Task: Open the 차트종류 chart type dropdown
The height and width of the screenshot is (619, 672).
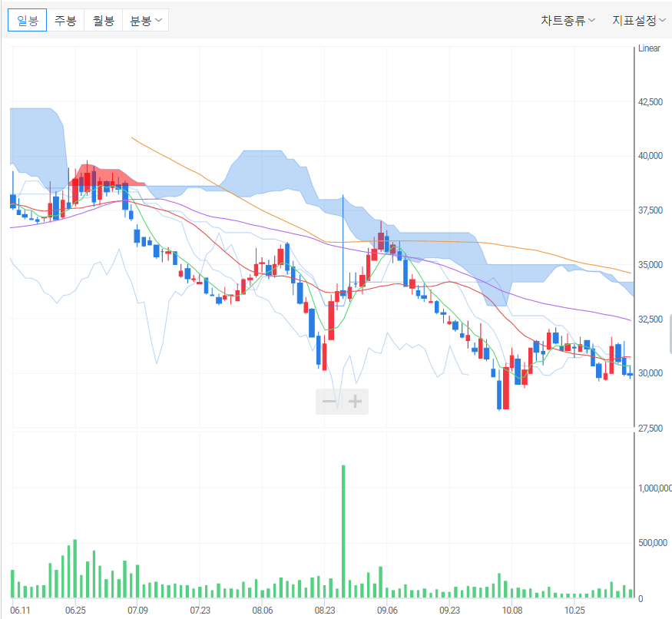Action: [568, 20]
